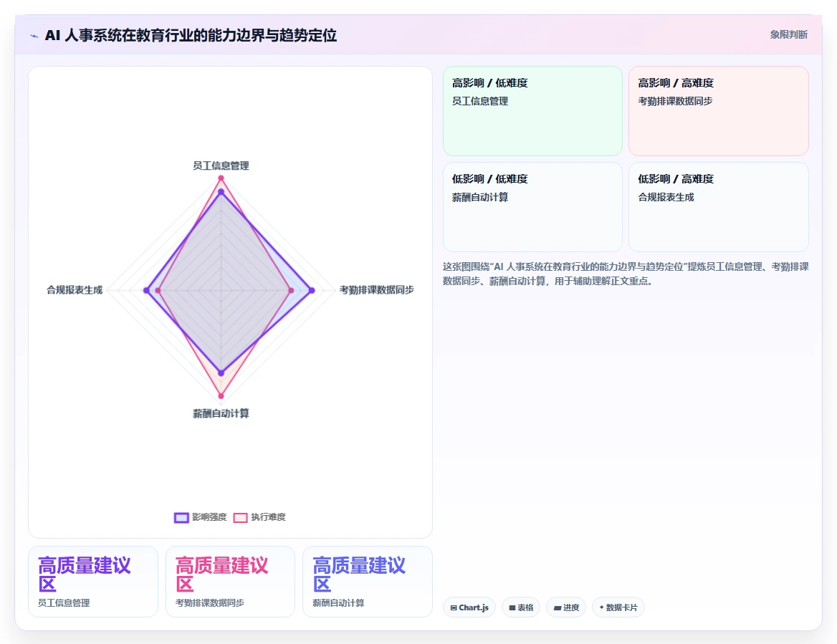
Task: Click the blue pulse icon beside the title
Action: click(34, 37)
